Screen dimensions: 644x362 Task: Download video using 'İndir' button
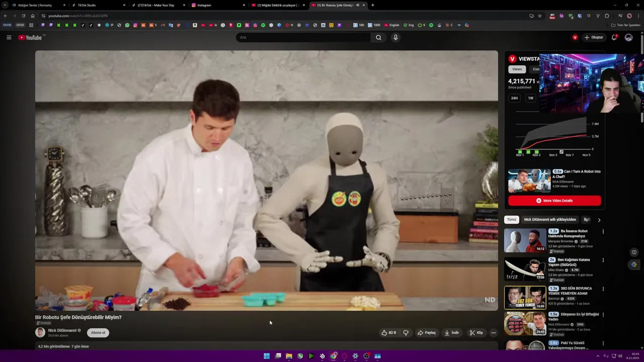click(x=451, y=332)
